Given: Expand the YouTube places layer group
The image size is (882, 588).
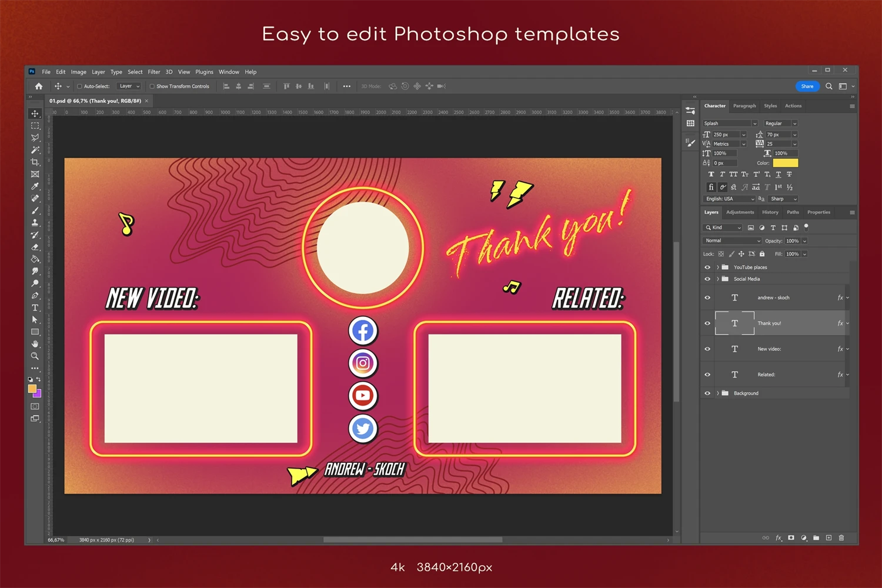Looking at the screenshot, I should pyautogui.click(x=717, y=268).
